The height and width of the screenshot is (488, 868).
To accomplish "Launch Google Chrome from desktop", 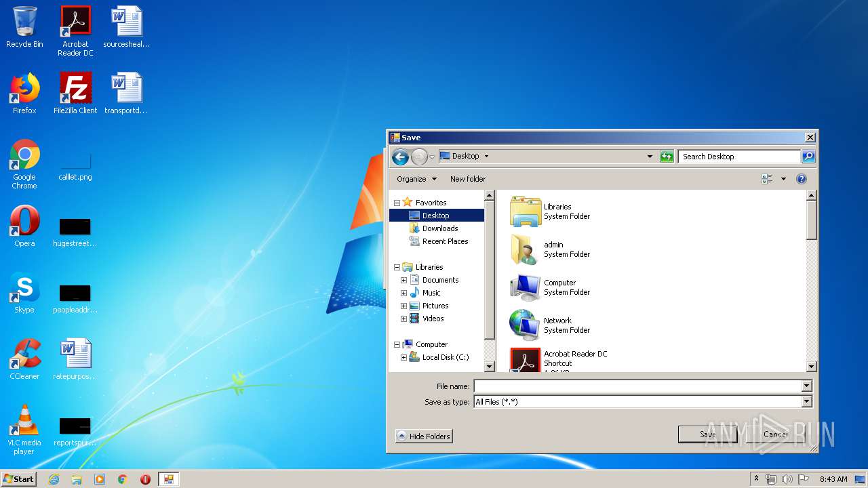I will (24, 164).
